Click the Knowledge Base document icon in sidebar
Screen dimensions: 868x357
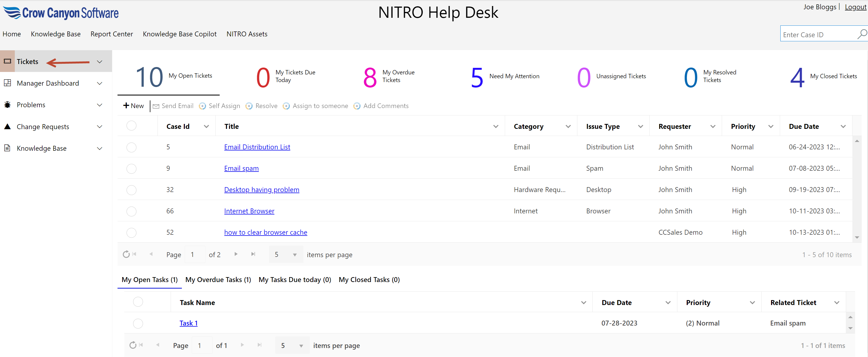pos(7,148)
